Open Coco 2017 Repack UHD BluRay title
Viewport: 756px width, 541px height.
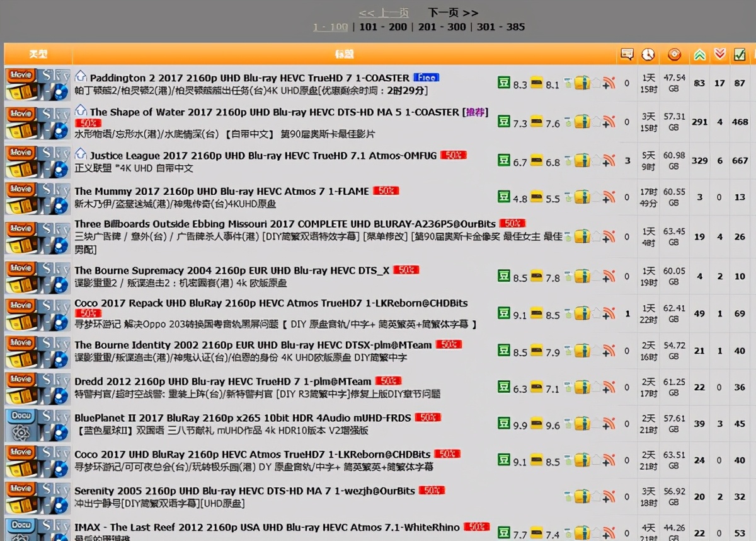(271, 303)
